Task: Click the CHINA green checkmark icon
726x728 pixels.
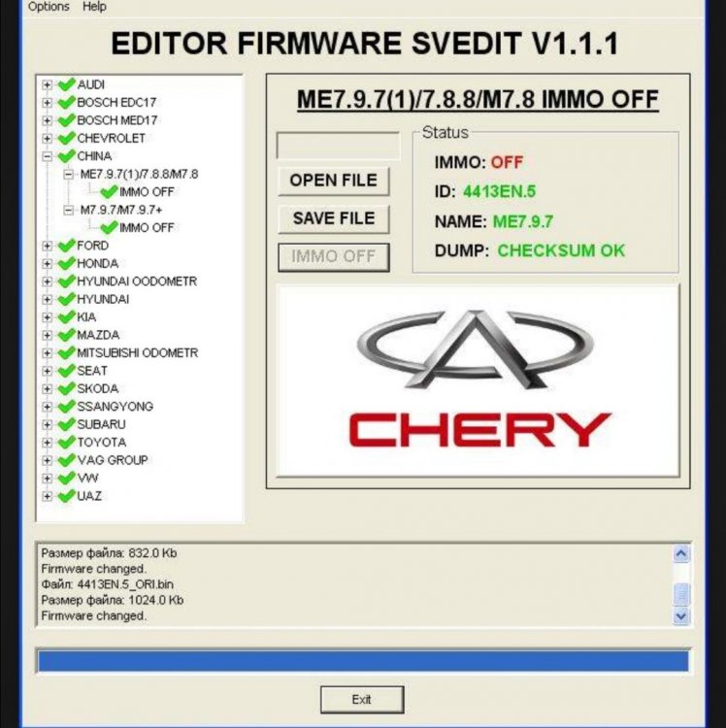Action: 66,155
